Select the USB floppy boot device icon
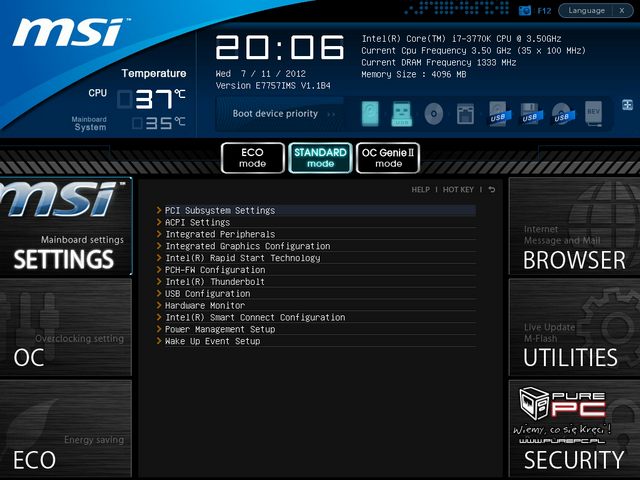The width and height of the screenshot is (640, 480). [x=530, y=113]
